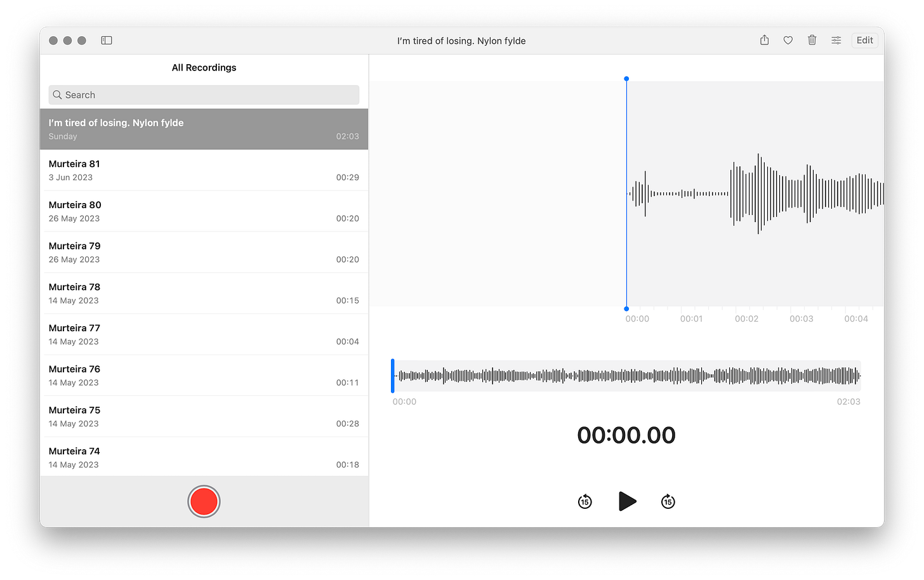The image size is (924, 580).
Task: Select the Murteira 80 recording
Action: 204,211
